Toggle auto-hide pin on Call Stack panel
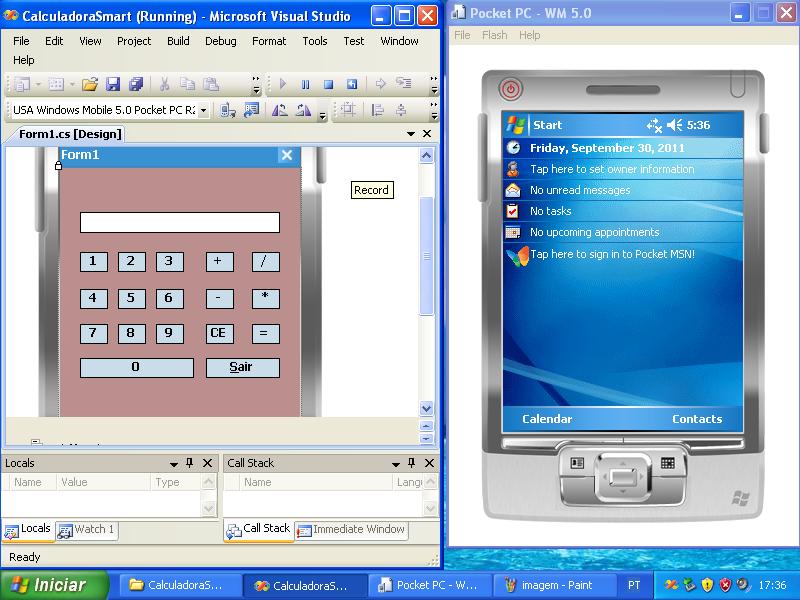Image resolution: width=800 pixels, height=600 pixels. click(x=412, y=463)
